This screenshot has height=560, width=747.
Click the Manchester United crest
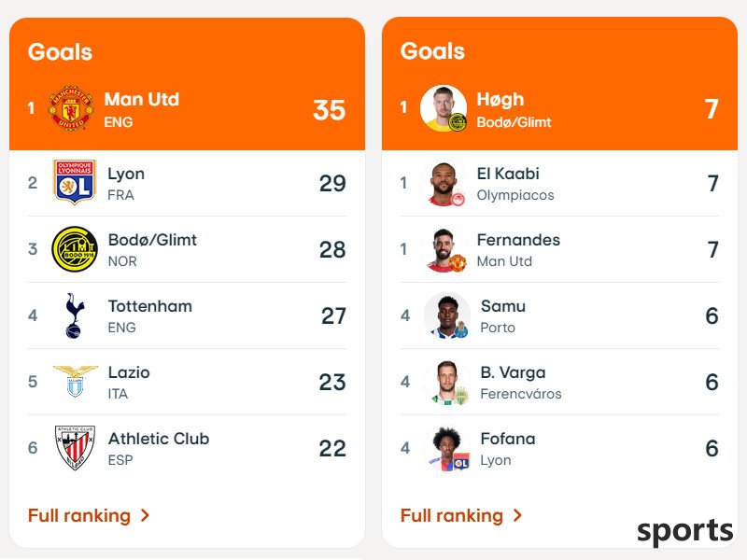click(71, 108)
